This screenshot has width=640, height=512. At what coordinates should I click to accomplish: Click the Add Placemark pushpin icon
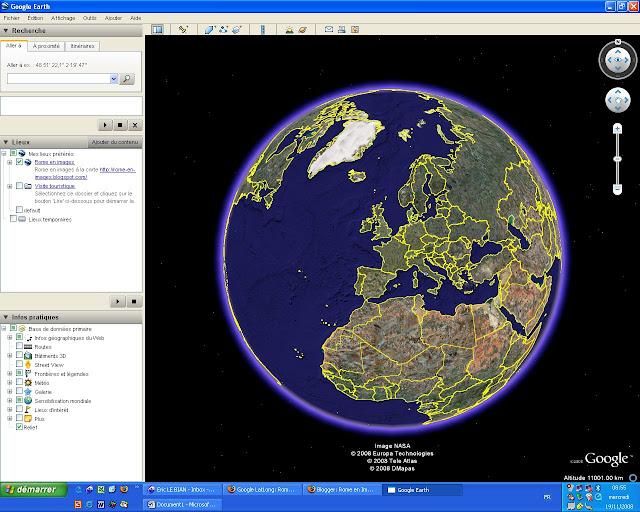[183, 29]
